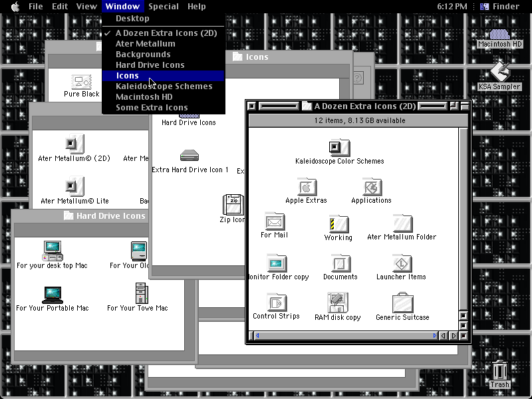
Task: Choose the checked A Dozen Extra Icons (2D) menu item
Action: [x=163, y=33]
